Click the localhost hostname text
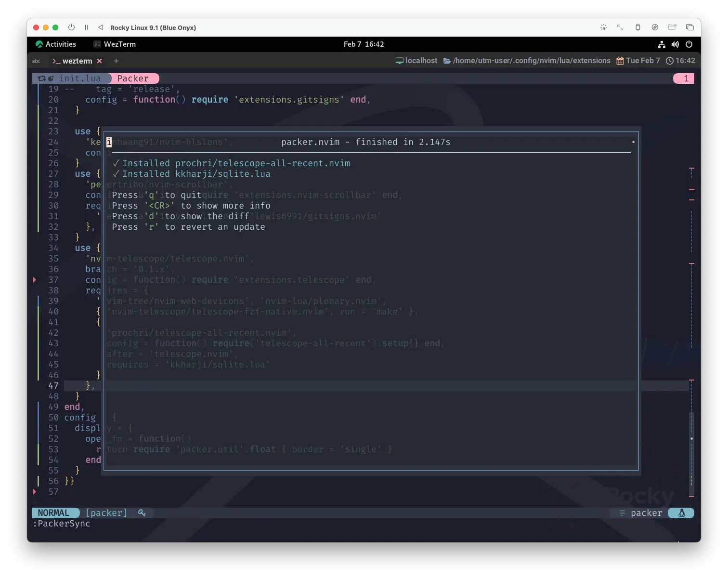This screenshot has height=578, width=728. coord(421,61)
